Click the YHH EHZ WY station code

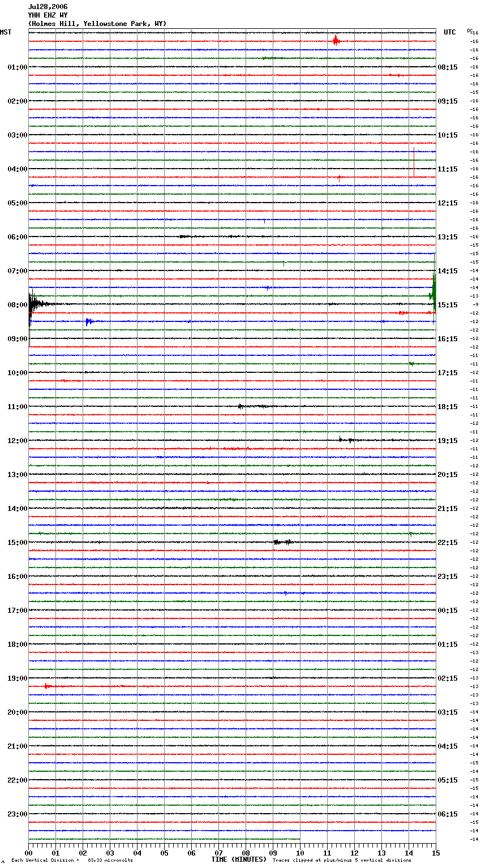click(48, 15)
